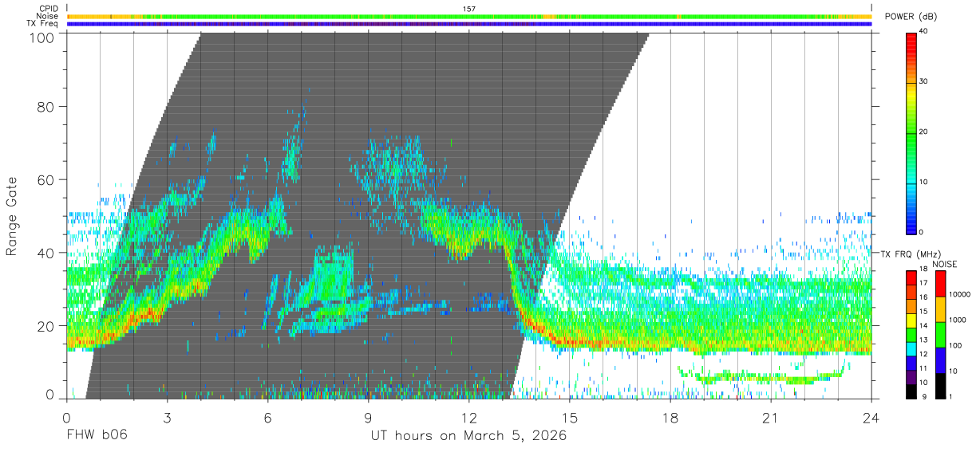Screen dimensions: 980x452
Task: Click the '30' tick on power scale
Action: pyautogui.click(x=923, y=82)
